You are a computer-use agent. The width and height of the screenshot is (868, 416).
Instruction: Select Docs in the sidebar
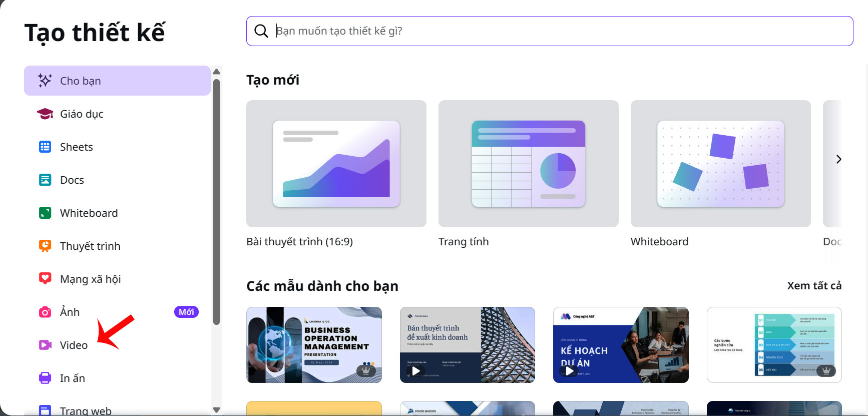(117, 180)
